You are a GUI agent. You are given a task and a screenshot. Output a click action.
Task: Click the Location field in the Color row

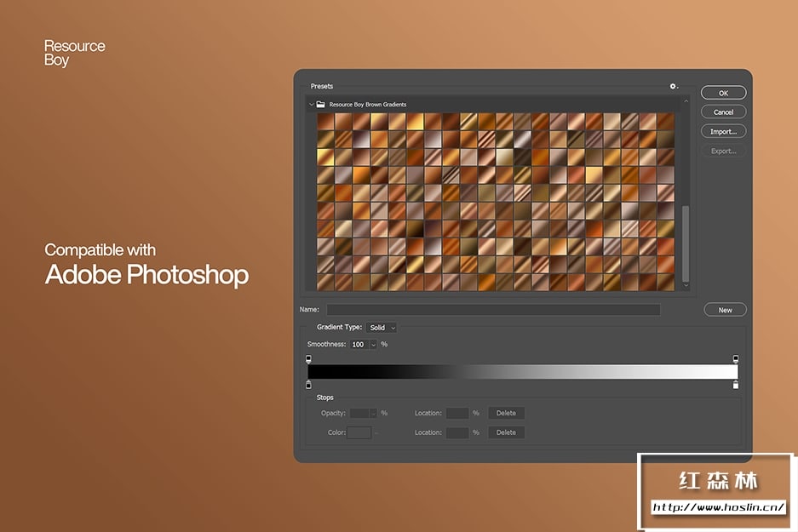(x=457, y=432)
